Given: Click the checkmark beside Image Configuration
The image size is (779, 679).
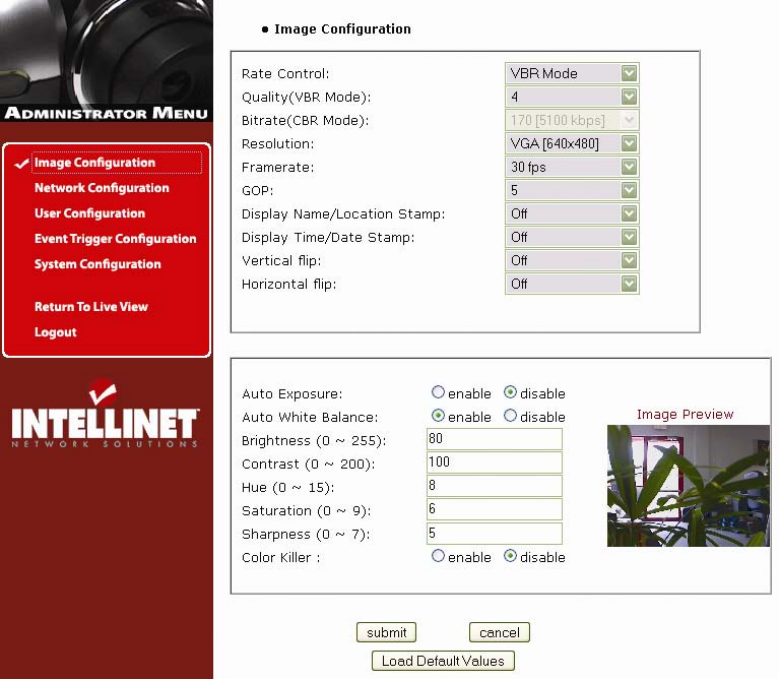Looking at the screenshot, I should pyautogui.click(x=21, y=163).
